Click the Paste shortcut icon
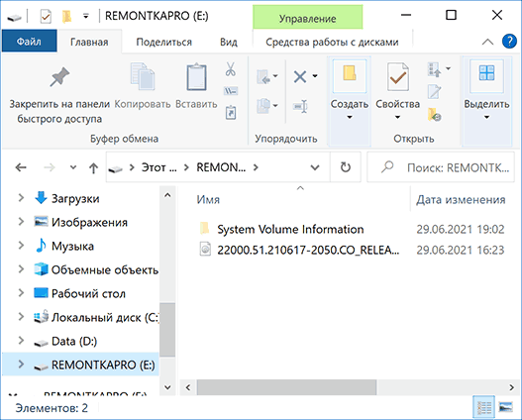This screenshot has width=522, height=420. [231, 113]
